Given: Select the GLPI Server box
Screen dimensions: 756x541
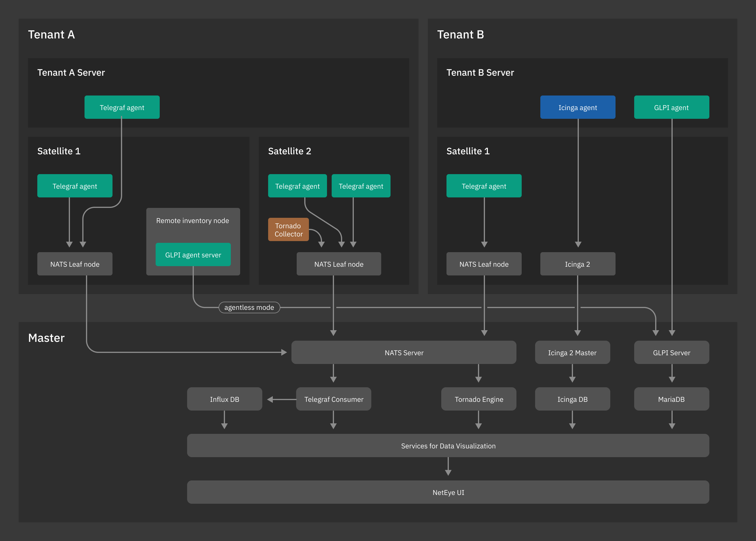Looking at the screenshot, I should point(671,352).
